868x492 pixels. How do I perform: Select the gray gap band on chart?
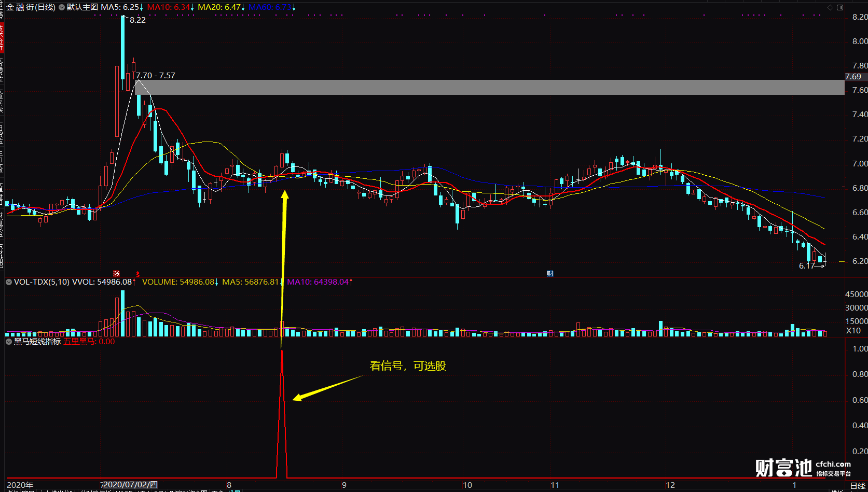click(489, 87)
